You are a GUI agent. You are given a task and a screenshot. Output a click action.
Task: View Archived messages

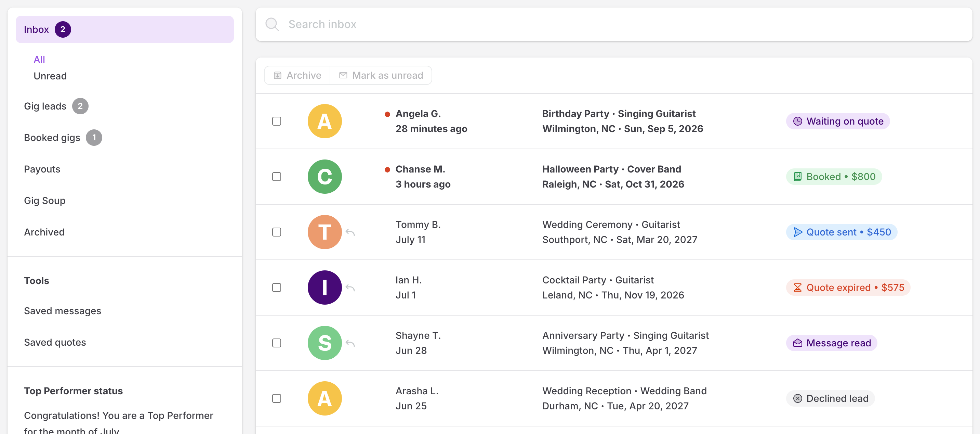coord(44,232)
